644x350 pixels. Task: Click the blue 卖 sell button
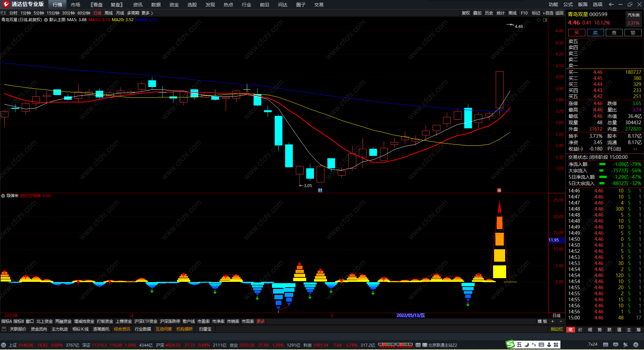[x=595, y=33]
